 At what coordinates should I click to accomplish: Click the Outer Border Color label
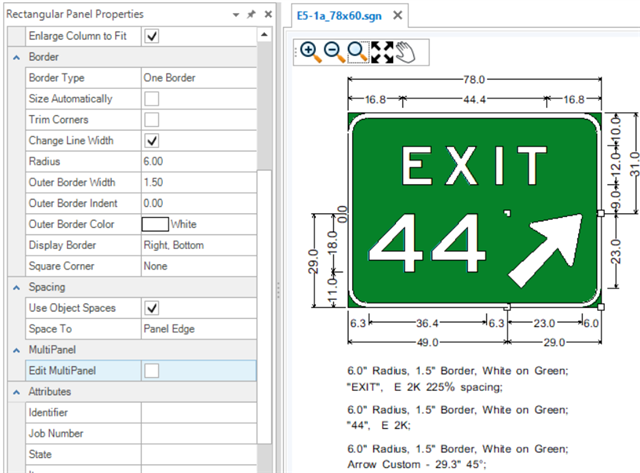click(x=71, y=224)
